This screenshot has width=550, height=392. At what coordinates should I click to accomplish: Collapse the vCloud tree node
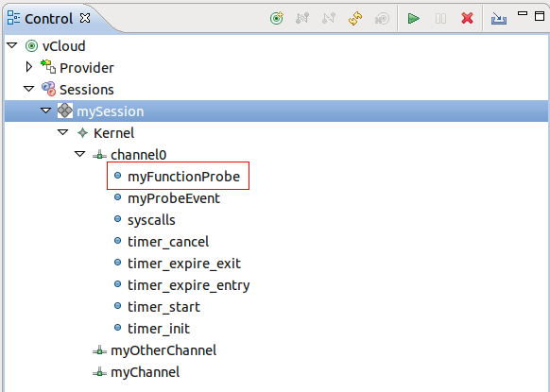point(12,45)
